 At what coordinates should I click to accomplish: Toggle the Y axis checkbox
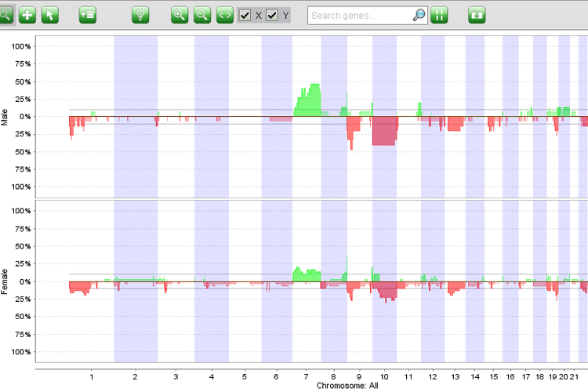[x=272, y=15]
